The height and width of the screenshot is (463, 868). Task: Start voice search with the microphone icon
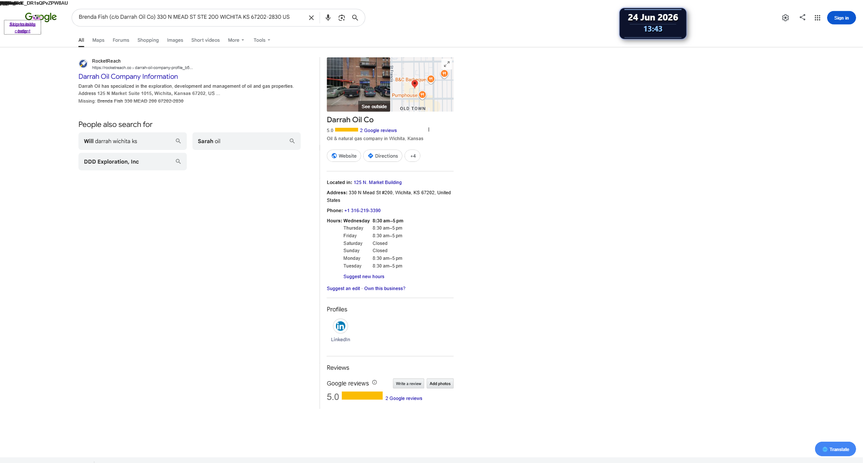(328, 18)
